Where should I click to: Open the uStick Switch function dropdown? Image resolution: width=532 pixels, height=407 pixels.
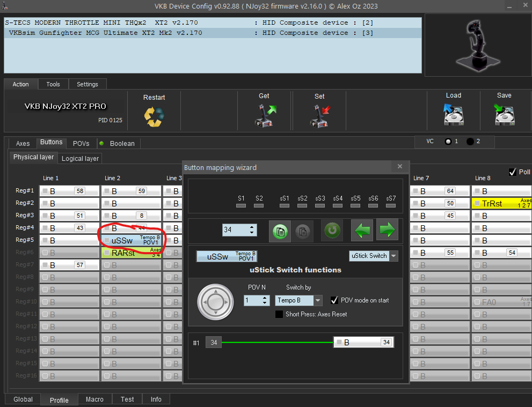point(393,256)
